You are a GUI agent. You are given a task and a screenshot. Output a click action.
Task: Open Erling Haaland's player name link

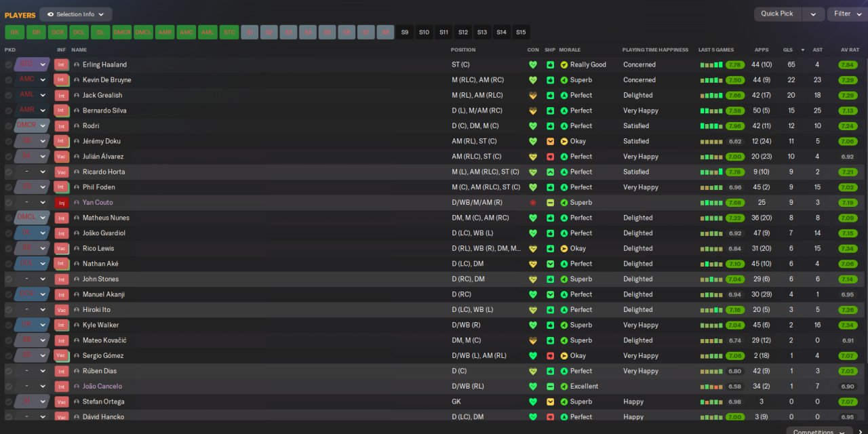(104, 64)
